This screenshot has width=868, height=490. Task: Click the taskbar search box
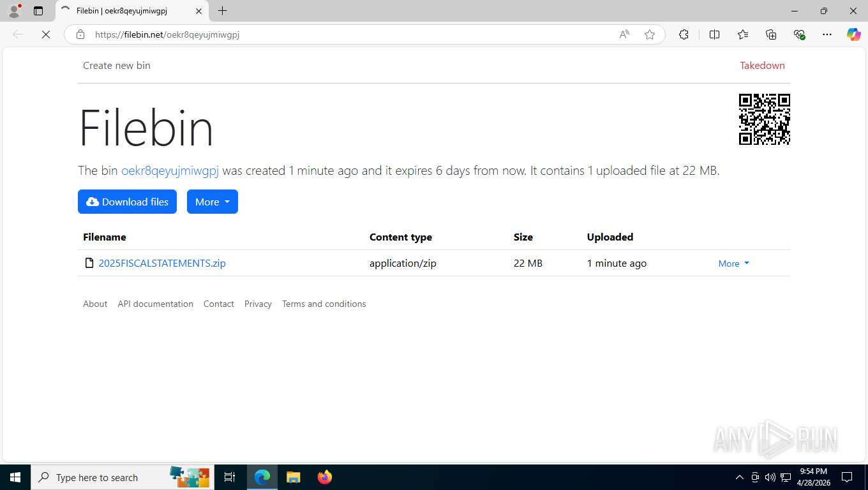tap(123, 477)
